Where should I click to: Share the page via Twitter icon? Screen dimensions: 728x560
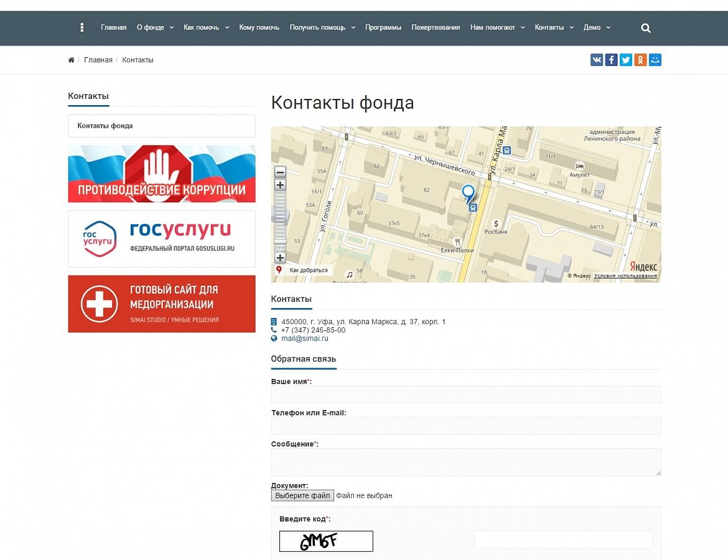[626, 60]
